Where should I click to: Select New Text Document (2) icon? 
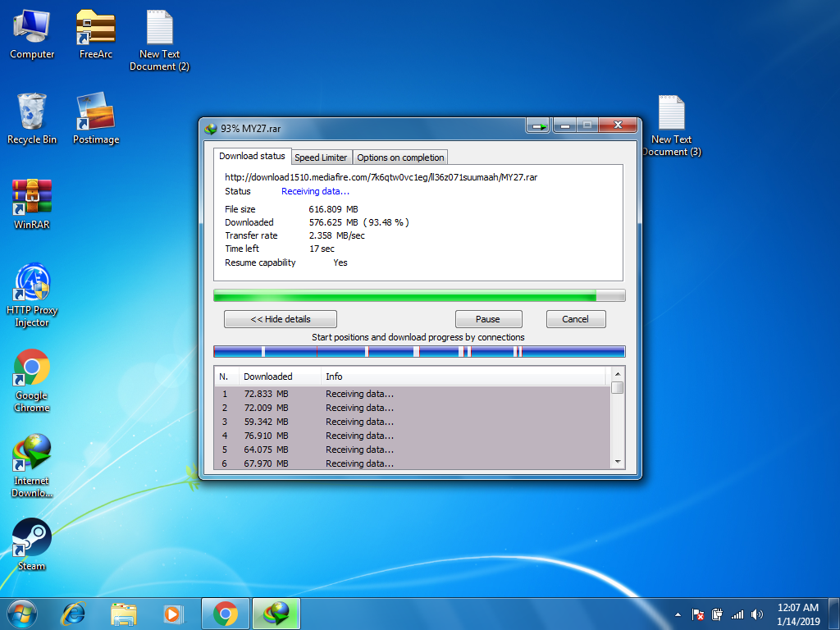(x=160, y=40)
